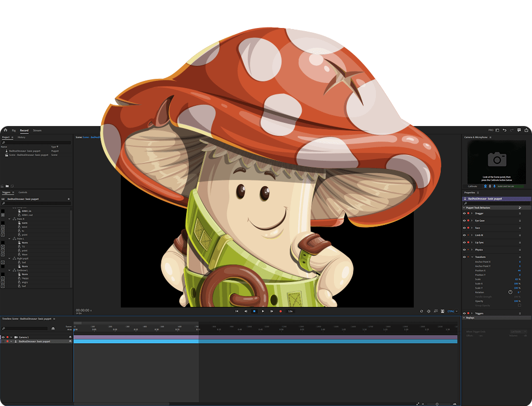
Task: Adjust the timeline zoom slider handle
Action: 437,403
